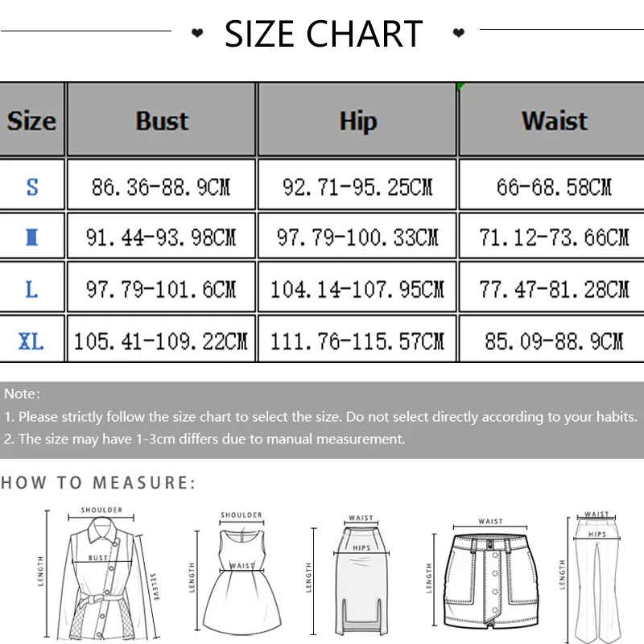Click the hip cell reading 104.14-107.95CM

357,289
